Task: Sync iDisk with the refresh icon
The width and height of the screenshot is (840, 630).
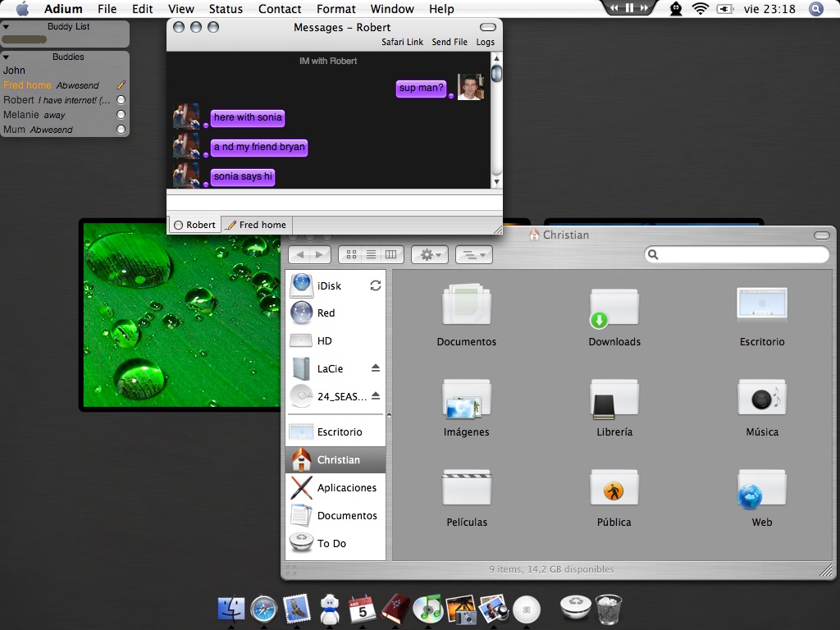Action: coord(376,285)
